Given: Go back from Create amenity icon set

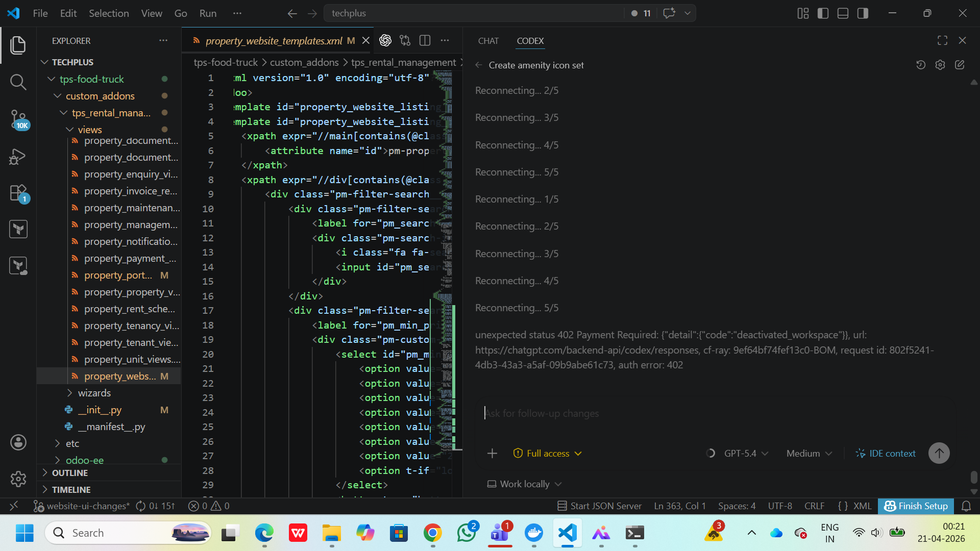Looking at the screenshot, I should (479, 65).
